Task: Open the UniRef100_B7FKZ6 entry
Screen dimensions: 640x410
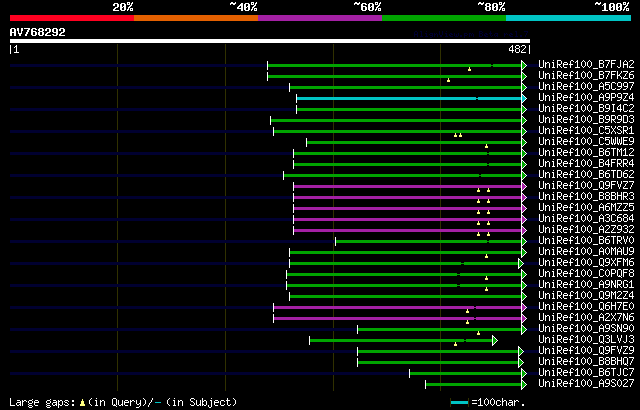Action: 586,75
